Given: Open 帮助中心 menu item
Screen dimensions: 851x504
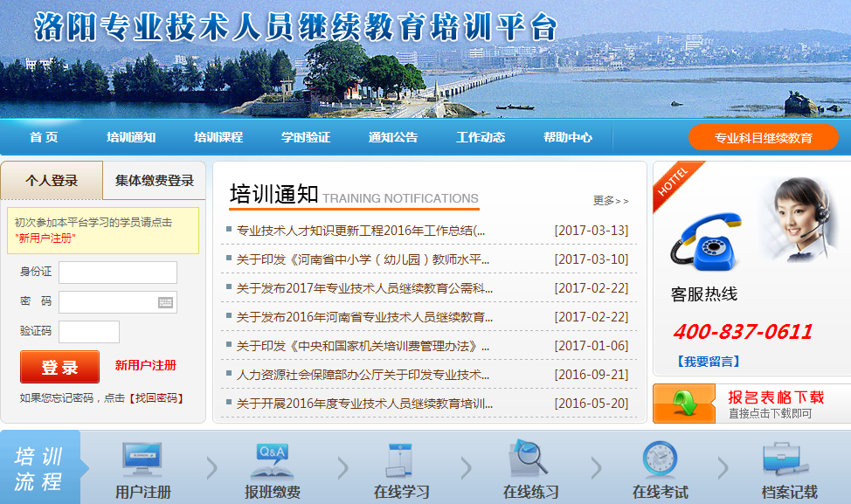Looking at the screenshot, I should [x=568, y=137].
